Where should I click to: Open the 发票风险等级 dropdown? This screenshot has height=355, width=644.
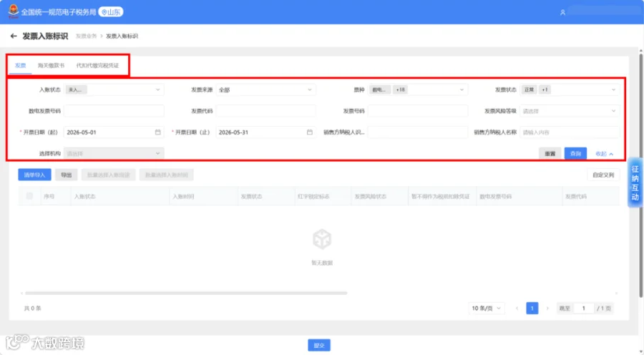[x=570, y=111]
